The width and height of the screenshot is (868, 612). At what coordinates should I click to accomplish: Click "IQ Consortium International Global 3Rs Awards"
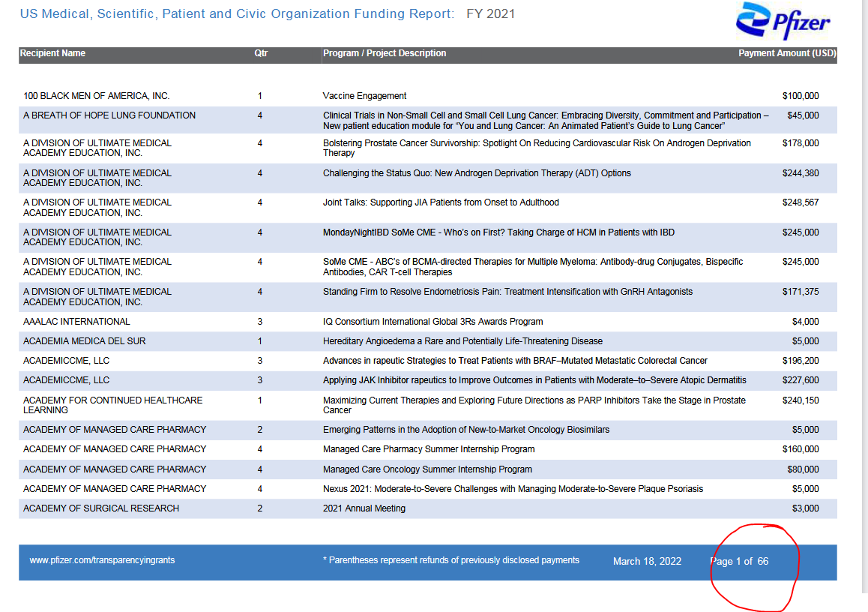pyautogui.click(x=433, y=321)
